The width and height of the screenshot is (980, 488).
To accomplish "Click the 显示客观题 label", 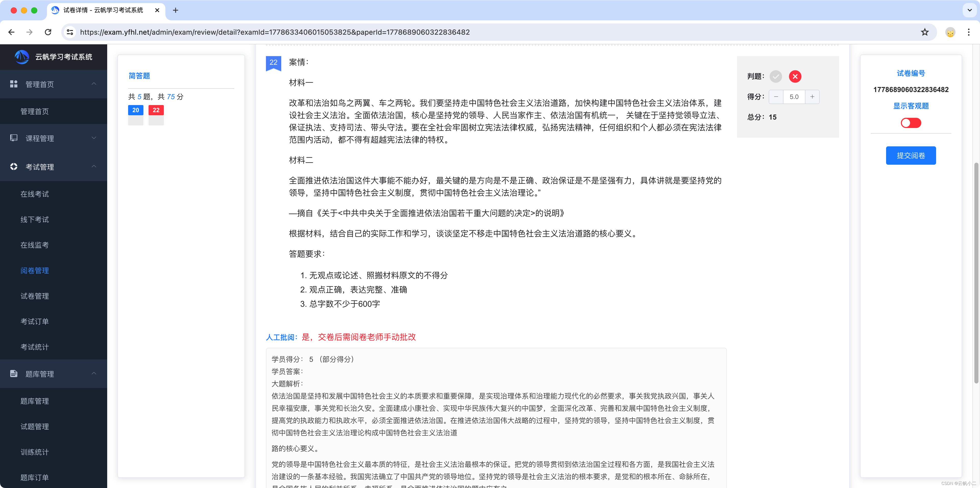I will tap(911, 106).
